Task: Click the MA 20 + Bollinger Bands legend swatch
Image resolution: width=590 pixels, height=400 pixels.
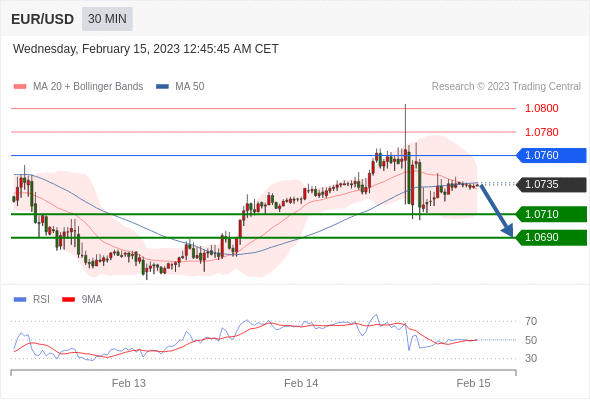Action: (x=20, y=87)
